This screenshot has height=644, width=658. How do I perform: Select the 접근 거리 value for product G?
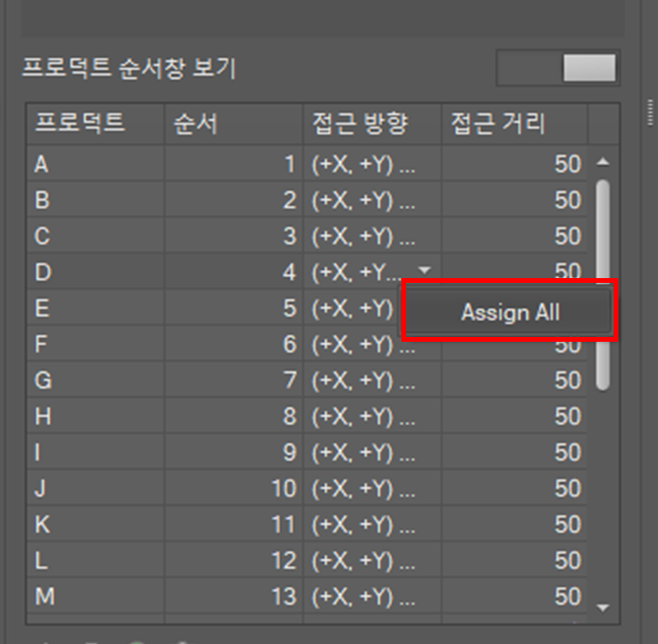coord(513,380)
